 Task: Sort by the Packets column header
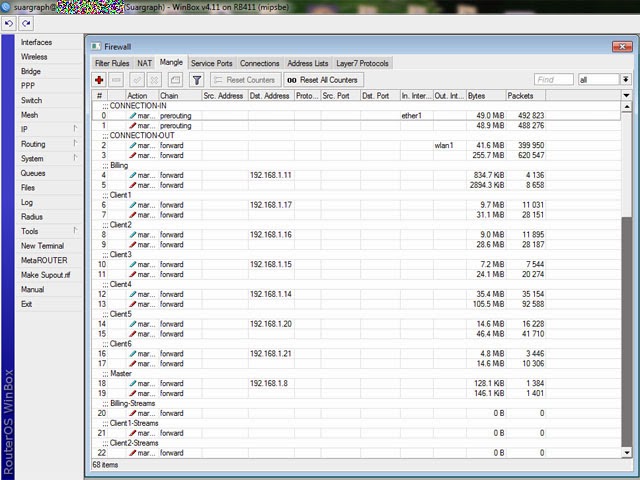525,96
